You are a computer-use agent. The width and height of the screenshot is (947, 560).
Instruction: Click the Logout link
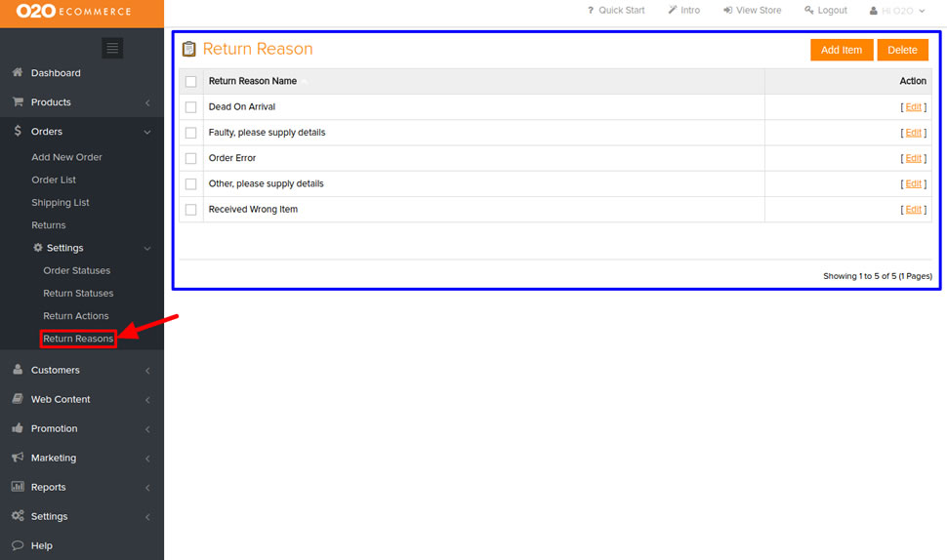pos(832,11)
